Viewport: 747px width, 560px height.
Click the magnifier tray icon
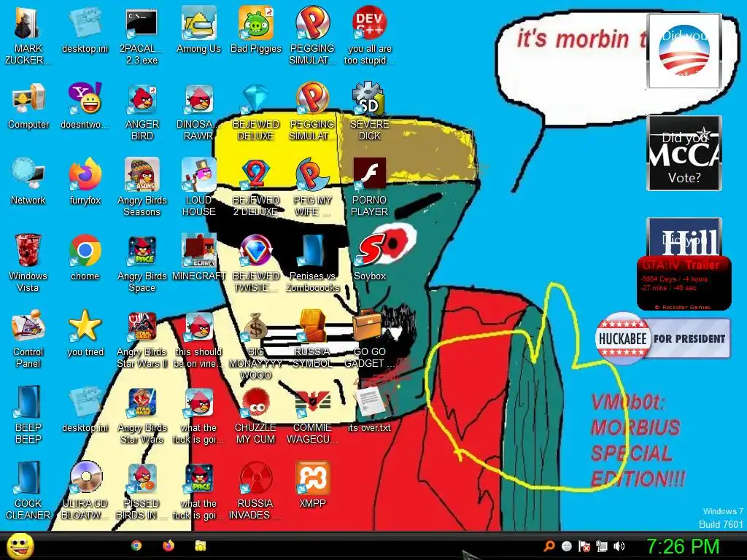point(549,546)
